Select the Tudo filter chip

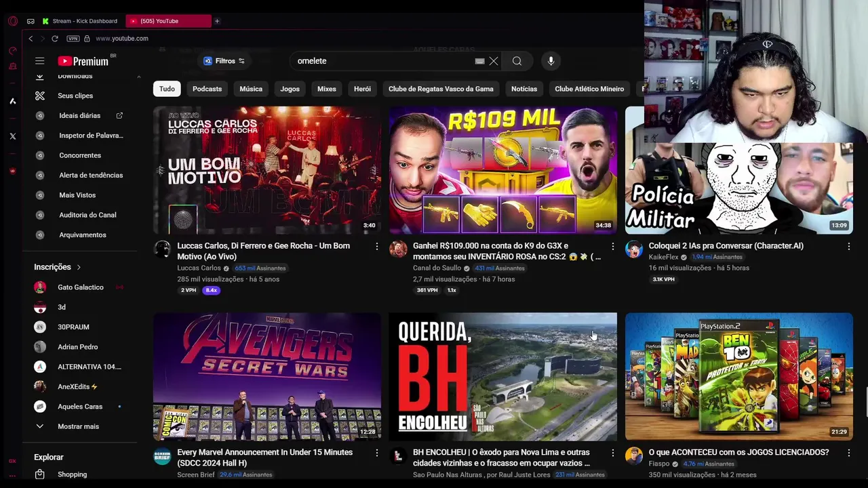[167, 89]
